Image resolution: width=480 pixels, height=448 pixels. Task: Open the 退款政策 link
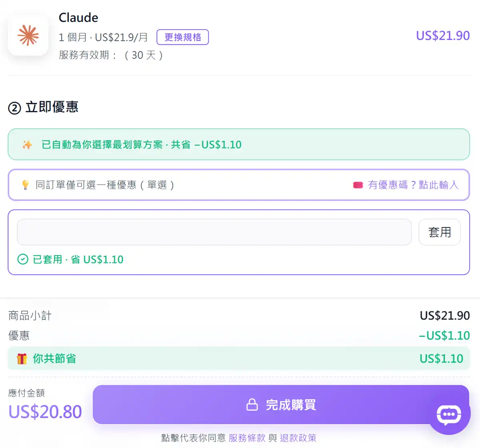298,438
